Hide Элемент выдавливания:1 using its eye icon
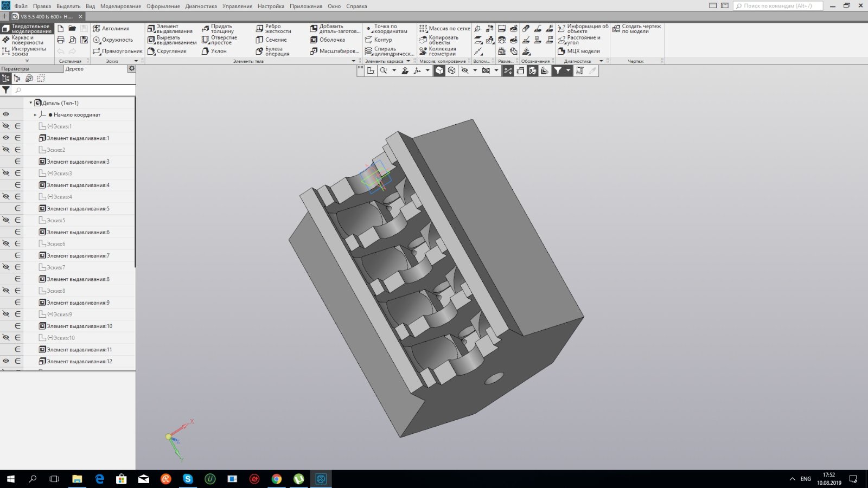The width and height of the screenshot is (868, 488). pos(6,138)
